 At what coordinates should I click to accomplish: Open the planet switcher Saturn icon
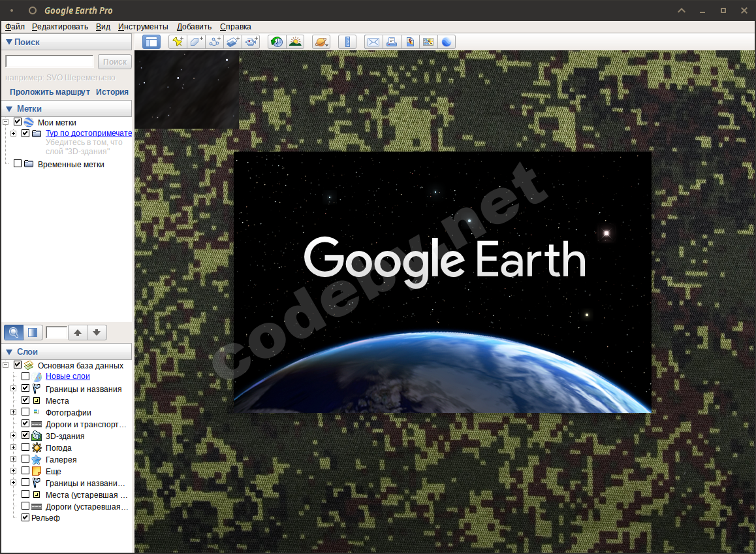point(321,42)
